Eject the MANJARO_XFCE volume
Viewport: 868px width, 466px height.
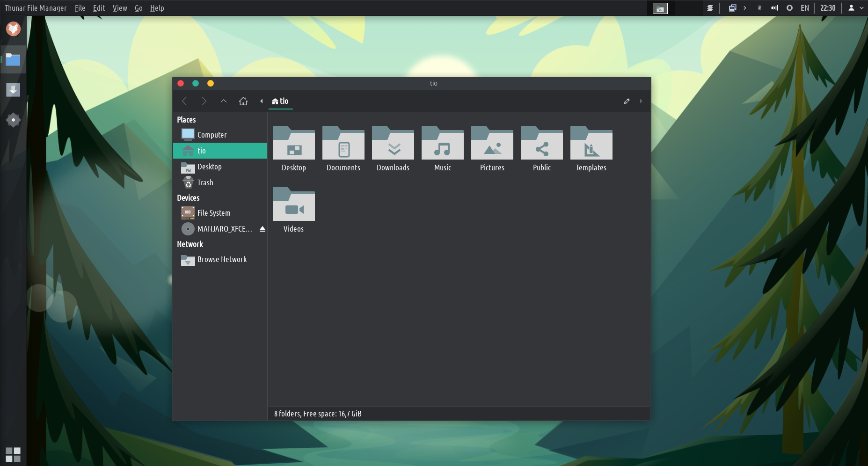click(x=263, y=229)
